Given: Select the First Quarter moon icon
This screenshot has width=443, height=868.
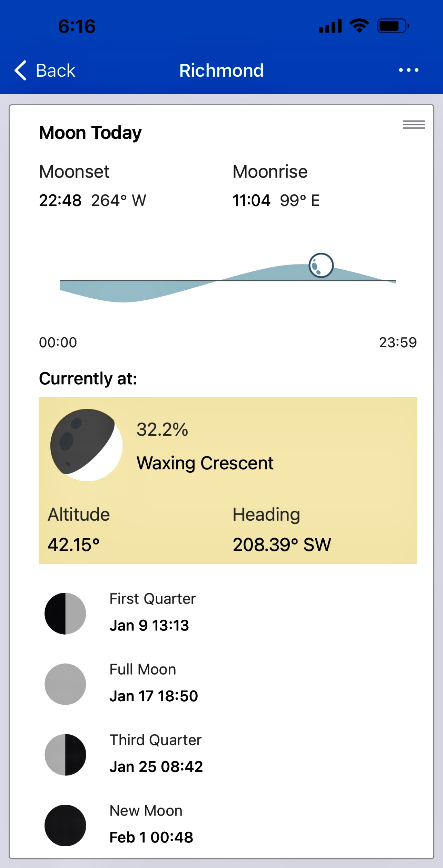Looking at the screenshot, I should pos(65,614).
